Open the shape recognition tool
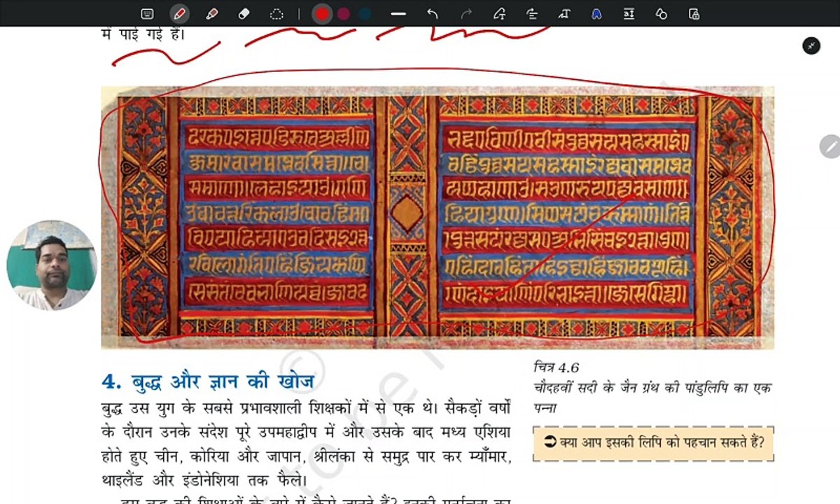The image size is (840, 504). 499,13
